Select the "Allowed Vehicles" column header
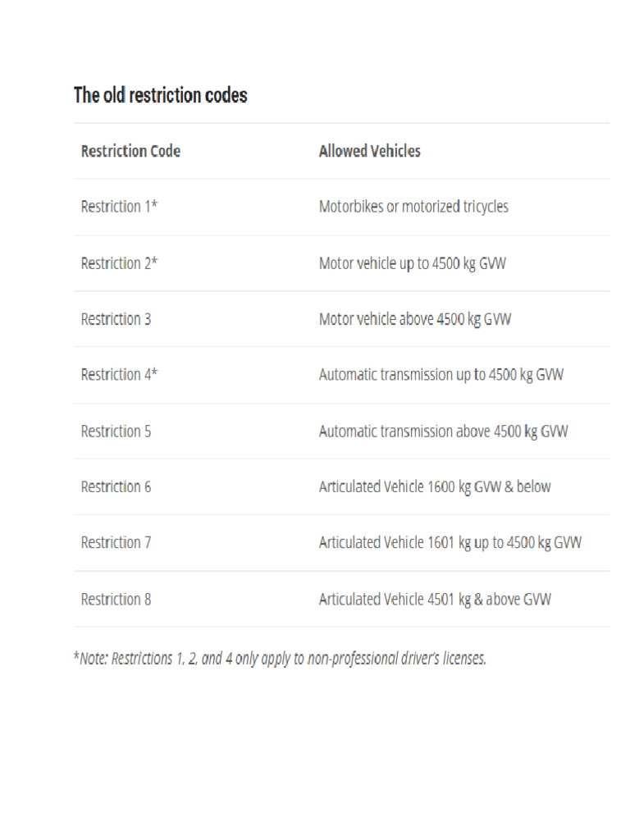Image resolution: width=630 pixels, height=840 pixels. [369, 151]
